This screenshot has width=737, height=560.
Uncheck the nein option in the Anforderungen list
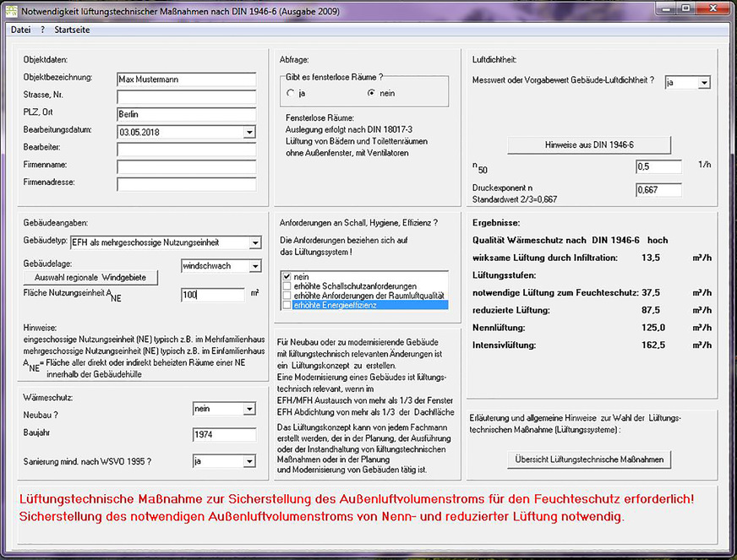(286, 276)
